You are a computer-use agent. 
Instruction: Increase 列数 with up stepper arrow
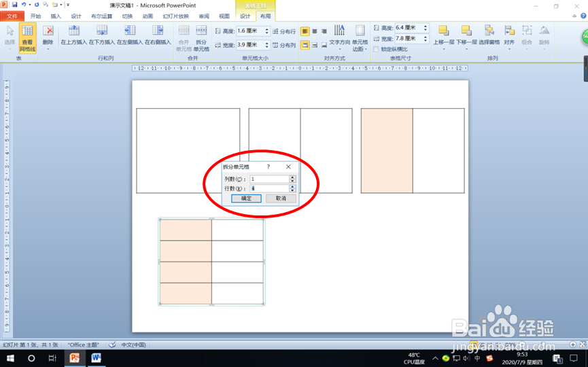(292, 177)
